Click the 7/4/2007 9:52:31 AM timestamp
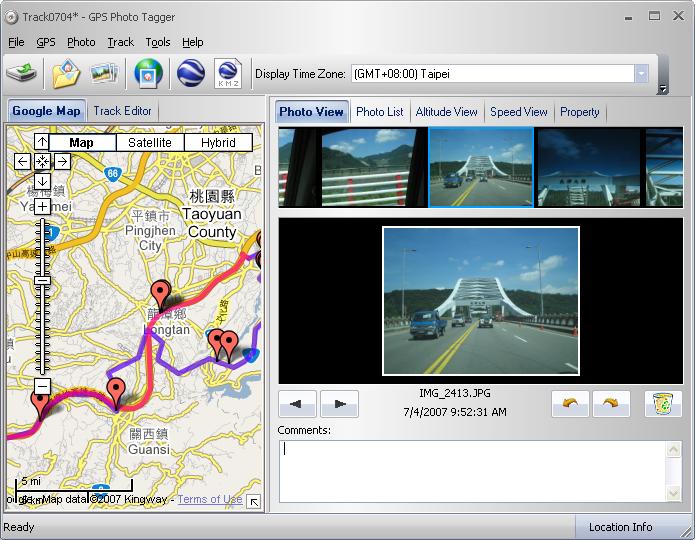 pyautogui.click(x=455, y=412)
